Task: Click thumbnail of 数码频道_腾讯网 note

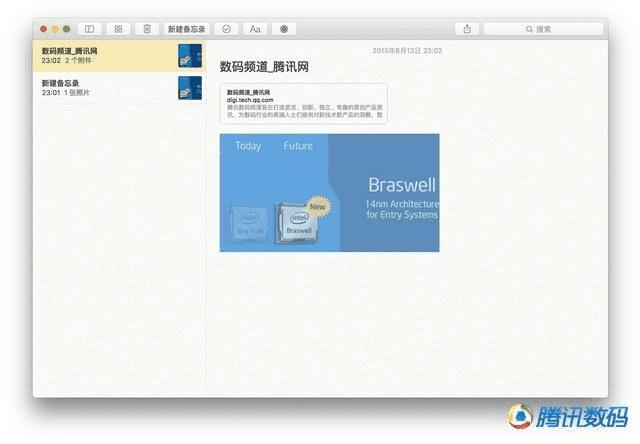Action: click(x=190, y=56)
